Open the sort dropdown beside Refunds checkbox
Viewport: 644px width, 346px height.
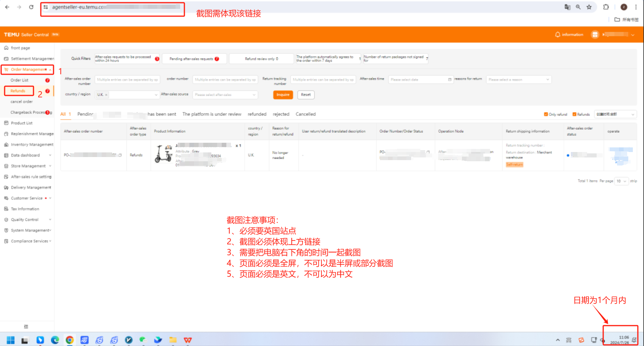(x=615, y=114)
